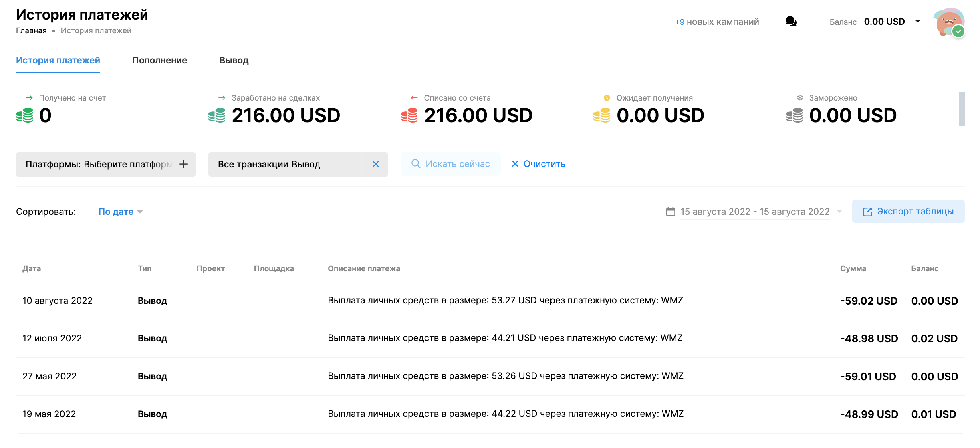Click the green coins icon for Получено на счет
Image resolution: width=980 pixels, height=448 pixels.
(x=24, y=115)
